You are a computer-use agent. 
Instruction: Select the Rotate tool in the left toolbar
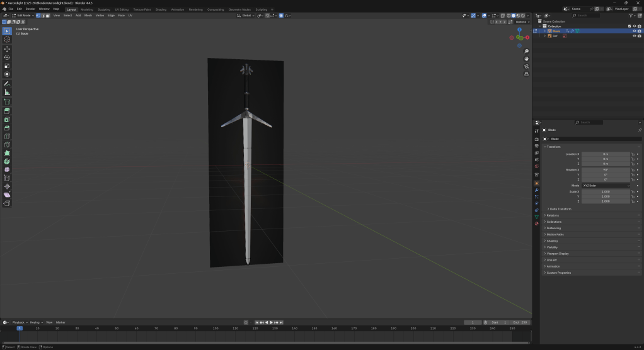(7, 57)
